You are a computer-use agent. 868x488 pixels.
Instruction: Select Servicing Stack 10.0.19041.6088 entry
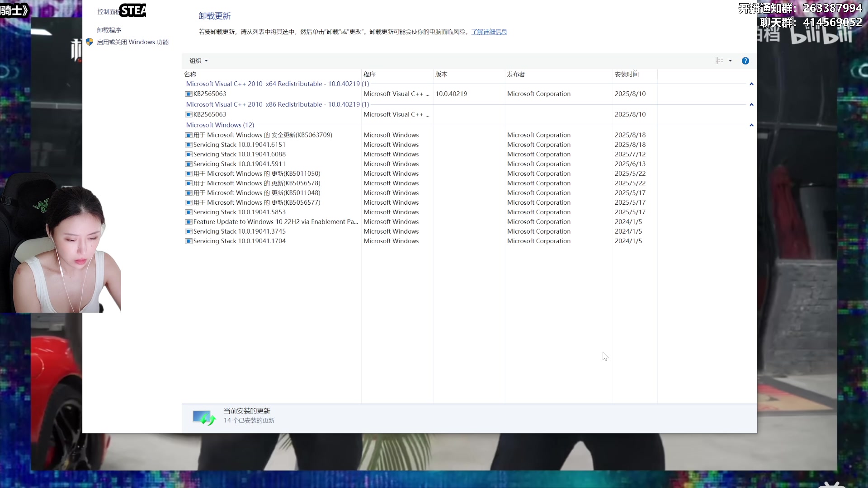(239, 155)
